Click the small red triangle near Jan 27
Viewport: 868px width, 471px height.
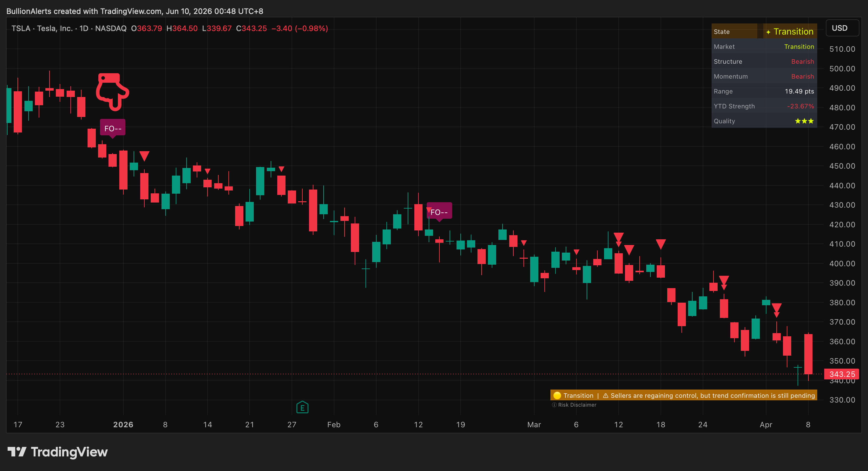tap(281, 169)
